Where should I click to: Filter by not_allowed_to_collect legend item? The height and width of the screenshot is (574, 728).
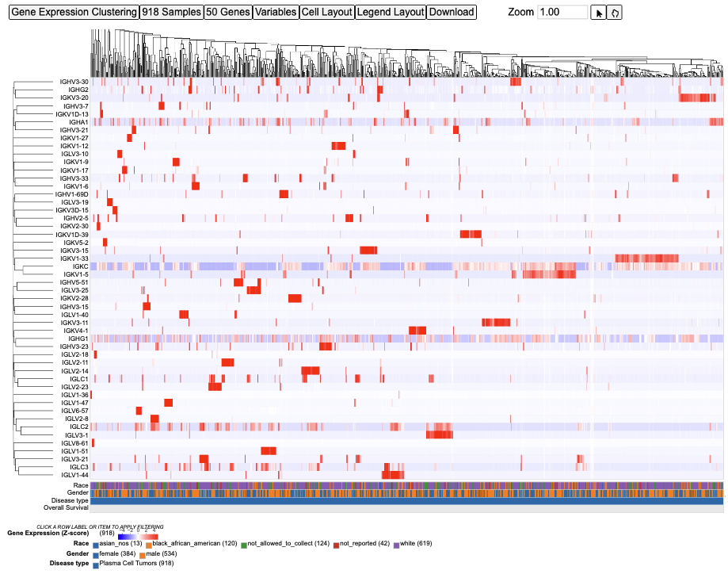288,543
